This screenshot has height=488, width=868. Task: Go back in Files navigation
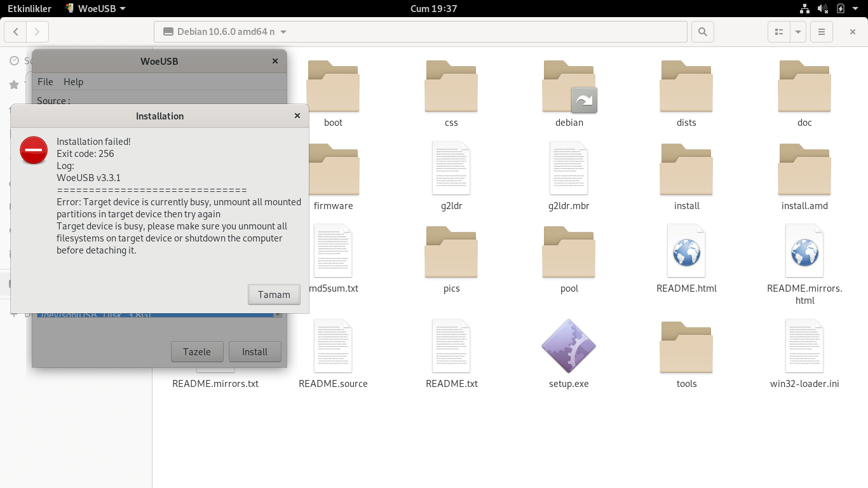(x=15, y=32)
